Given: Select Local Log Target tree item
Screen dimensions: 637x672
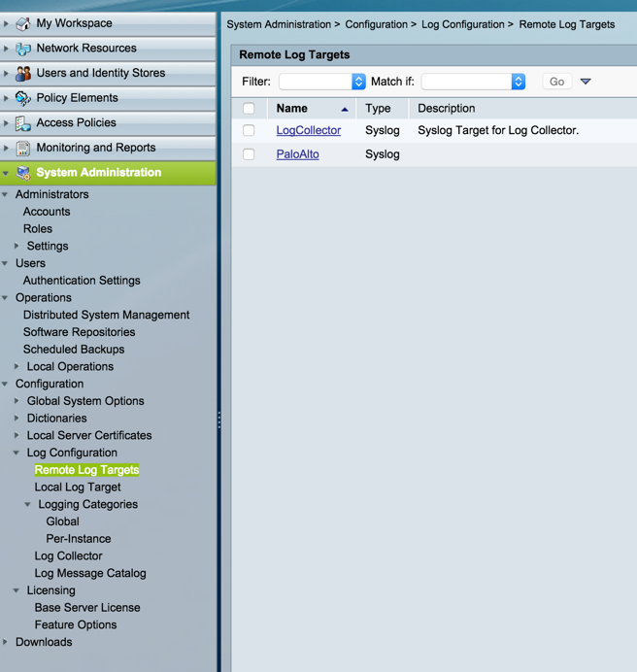Looking at the screenshot, I should pos(78,487).
